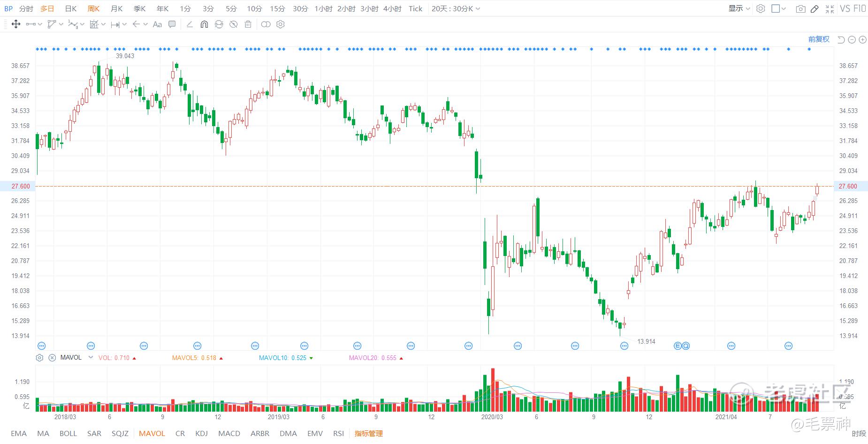
Task: Click the BP stock symbol
Action: [x=8, y=8]
